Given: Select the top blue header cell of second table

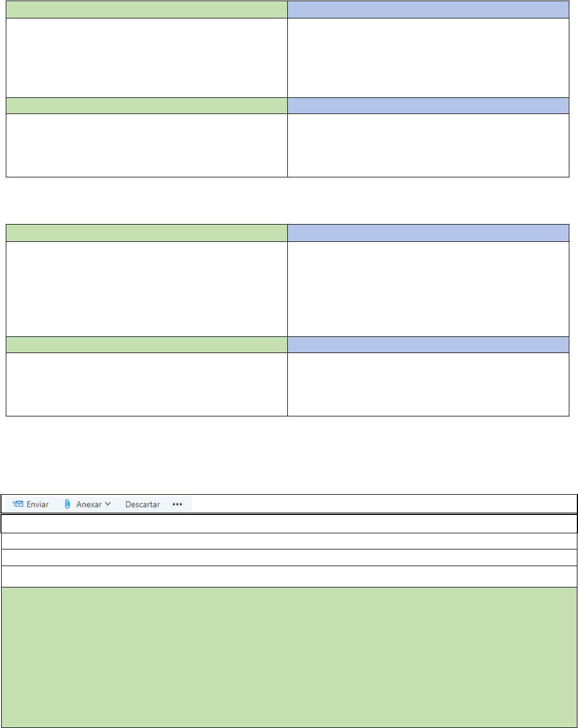Looking at the screenshot, I should (x=428, y=233).
